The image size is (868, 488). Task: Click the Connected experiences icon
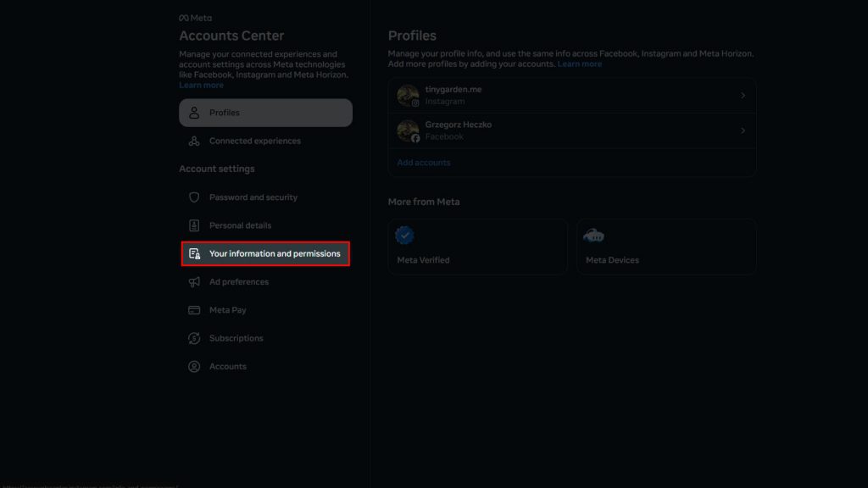pyautogui.click(x=194, y=141)
